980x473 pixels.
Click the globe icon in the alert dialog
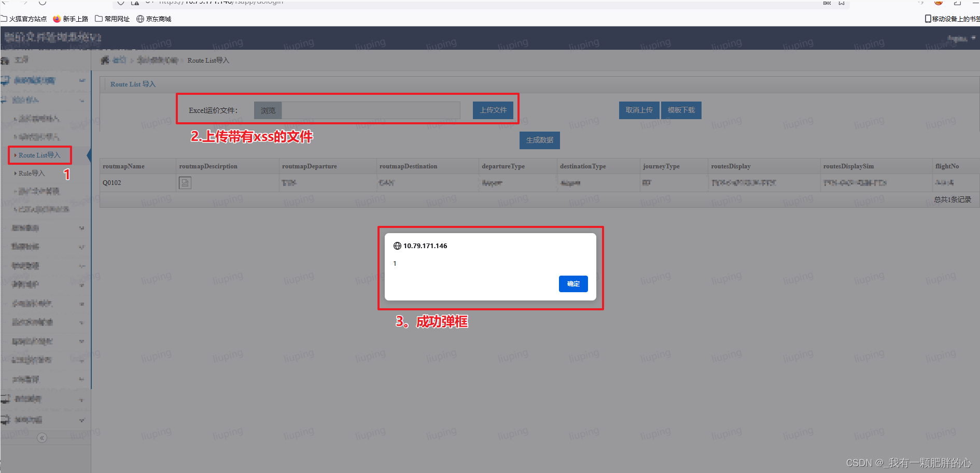[397, 246]
